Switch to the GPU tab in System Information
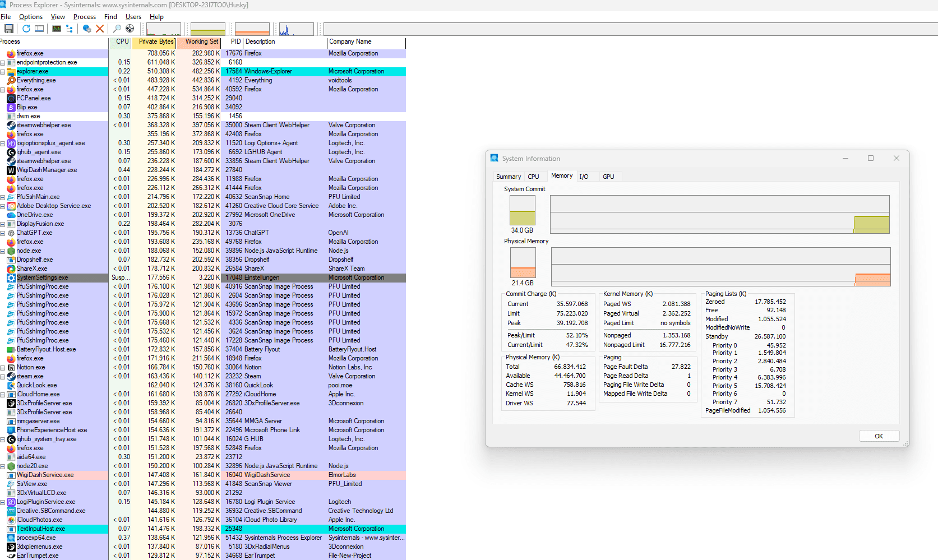Viewport: 938px width, 560px height. (608, 177)
